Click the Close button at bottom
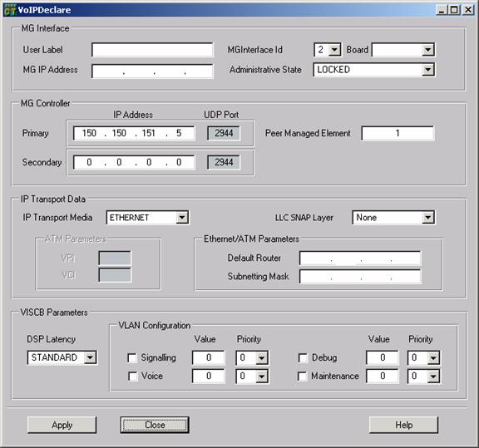This screenshot has height=448, width=479. pos(155,425)
